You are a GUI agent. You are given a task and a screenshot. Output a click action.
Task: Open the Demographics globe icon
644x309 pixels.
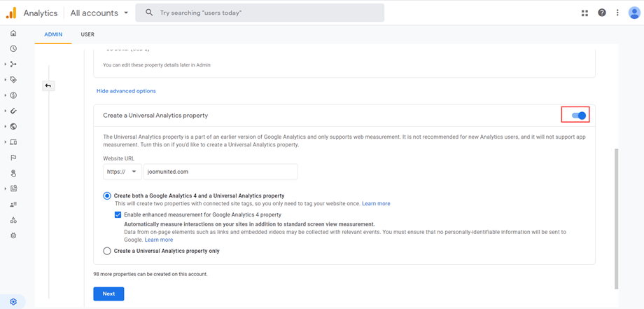[x=13, y=127]
